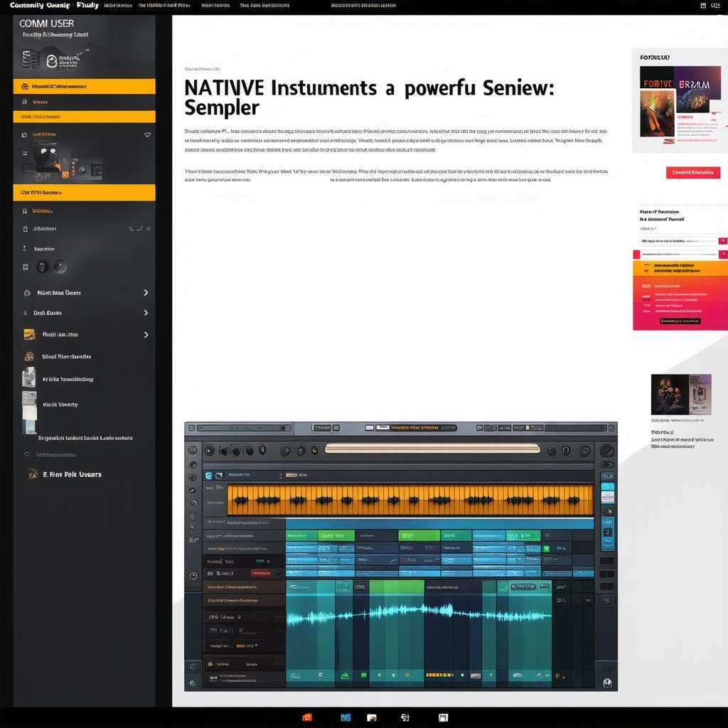
Task: Click the orange Windows taskbar icon at bottom
Action: click(x=307, y=717)
